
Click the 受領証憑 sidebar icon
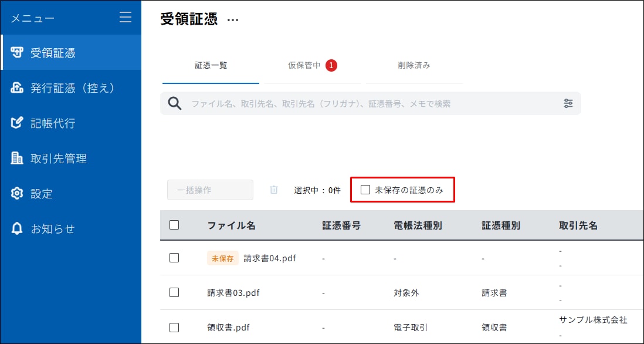17,53
